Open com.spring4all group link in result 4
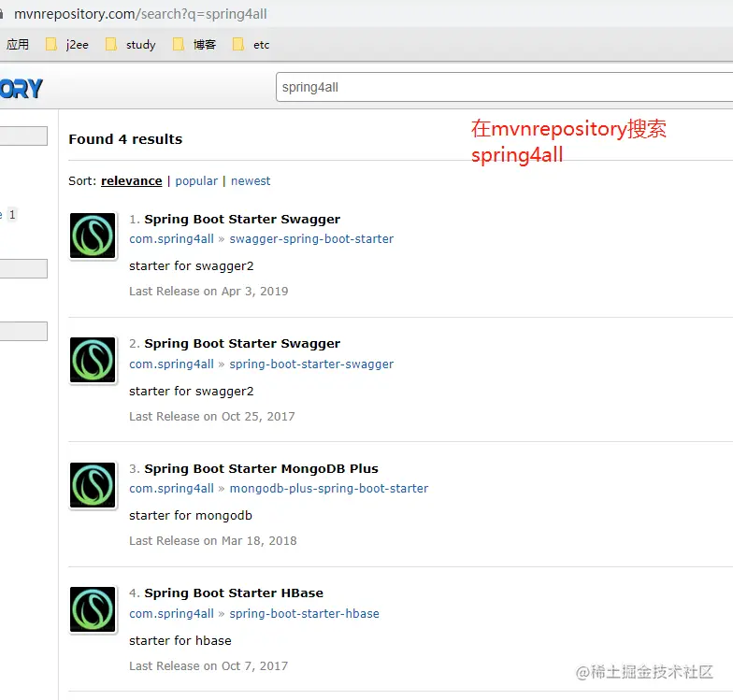733x700 pixels. click(x=172, y=613)
